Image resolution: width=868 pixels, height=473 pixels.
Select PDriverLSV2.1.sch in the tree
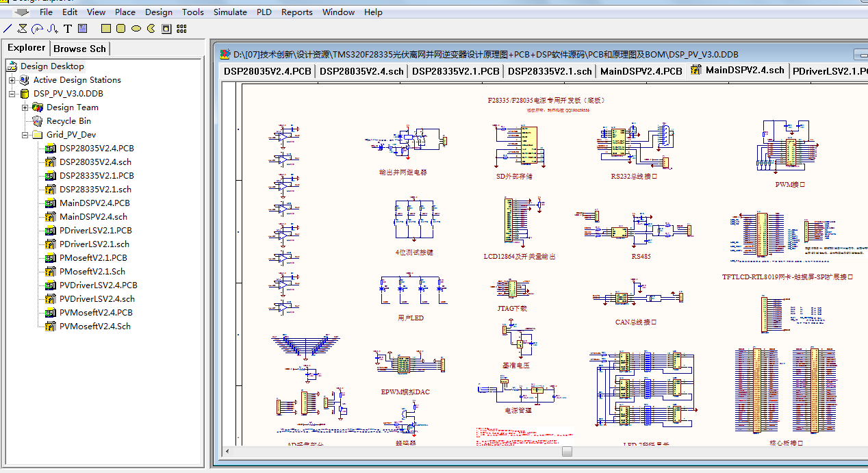pos(94,244)
